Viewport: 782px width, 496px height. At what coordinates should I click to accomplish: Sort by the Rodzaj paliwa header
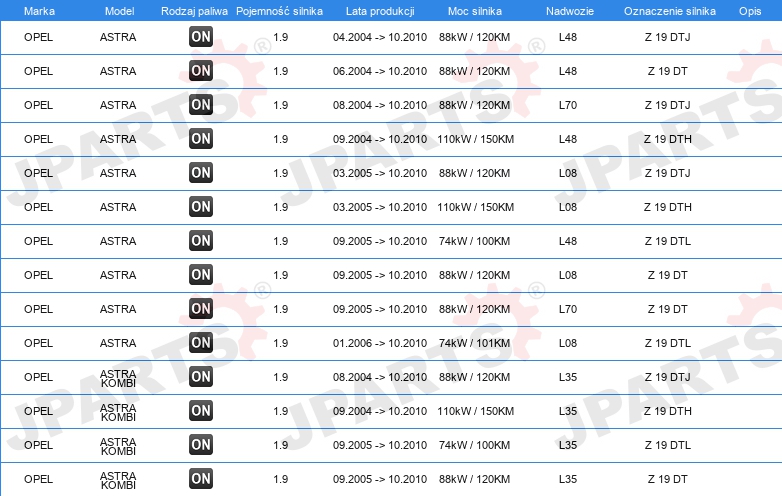194,11
